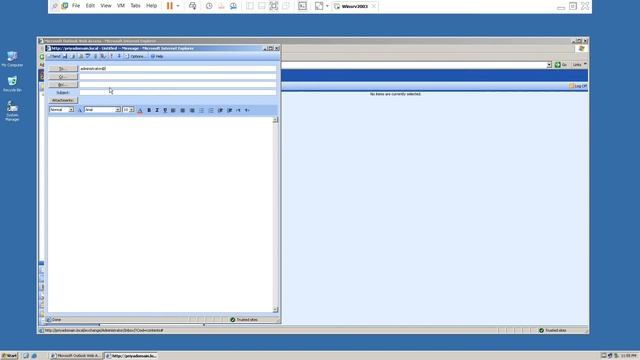Click the VMware stretch guest icon
Viewport: 640px width, 360px height.
click(319, 6)
